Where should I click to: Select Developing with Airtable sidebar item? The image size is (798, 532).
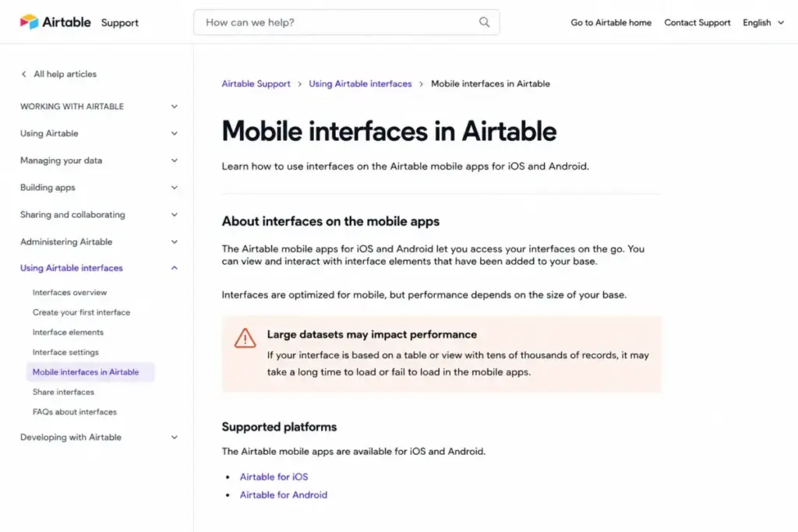[x=71, y=438]
